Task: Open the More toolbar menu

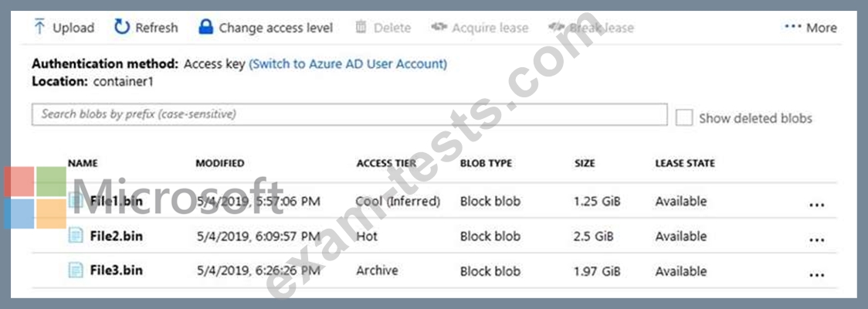Action: pyautogui.click(x=810, y=27)
